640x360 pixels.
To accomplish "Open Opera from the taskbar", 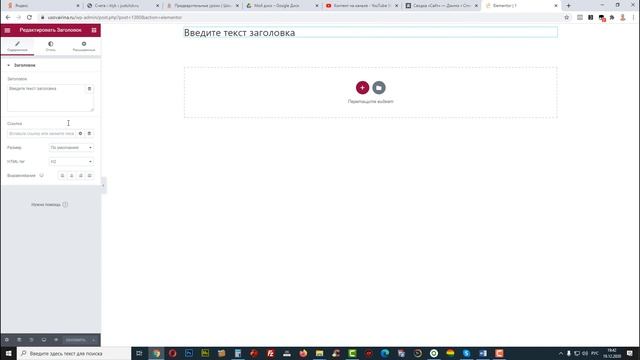I will click(x=173, y=353).
